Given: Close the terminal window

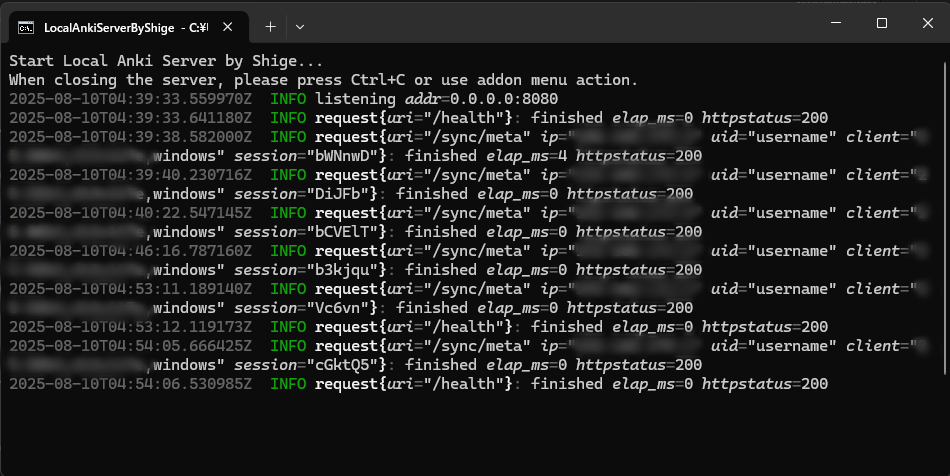Looking at the screenshot, I should tap(927, 23).
